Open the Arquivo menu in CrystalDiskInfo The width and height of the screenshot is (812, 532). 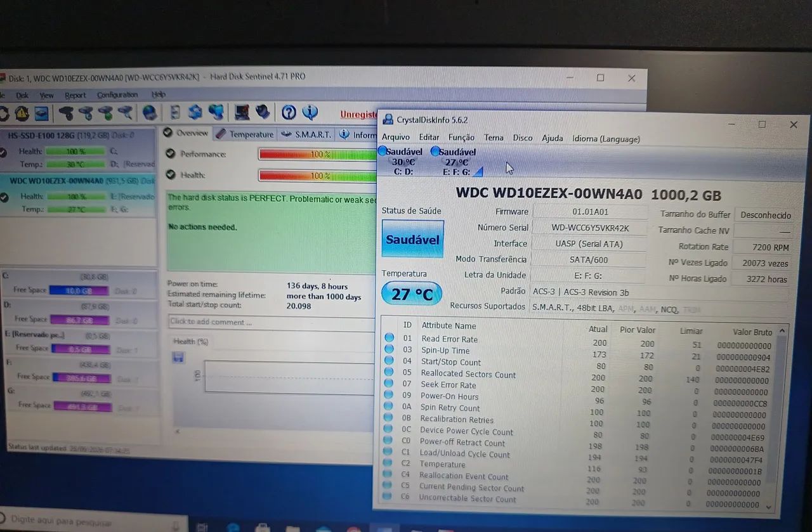coord(396,137)
